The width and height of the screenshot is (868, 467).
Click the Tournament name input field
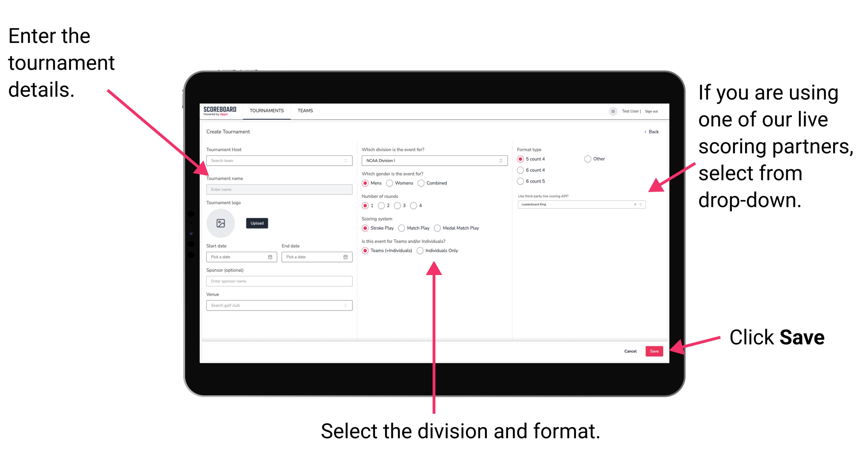[278, 189]
